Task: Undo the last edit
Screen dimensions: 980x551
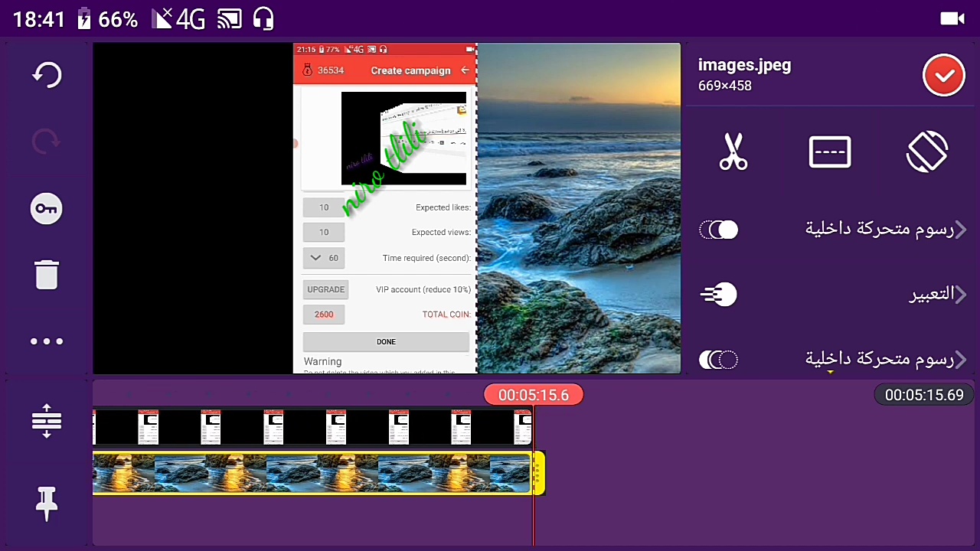Action: [47, 75]
